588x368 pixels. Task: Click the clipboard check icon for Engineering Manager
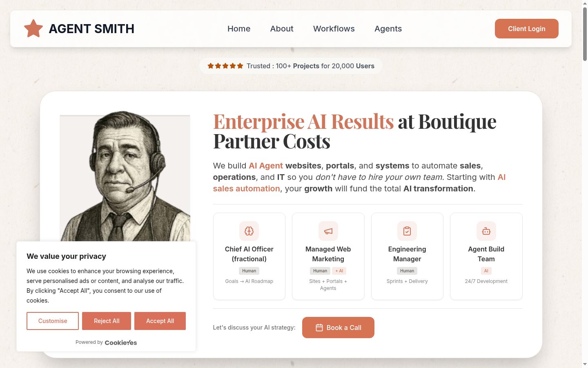click(x=407, y=231)
